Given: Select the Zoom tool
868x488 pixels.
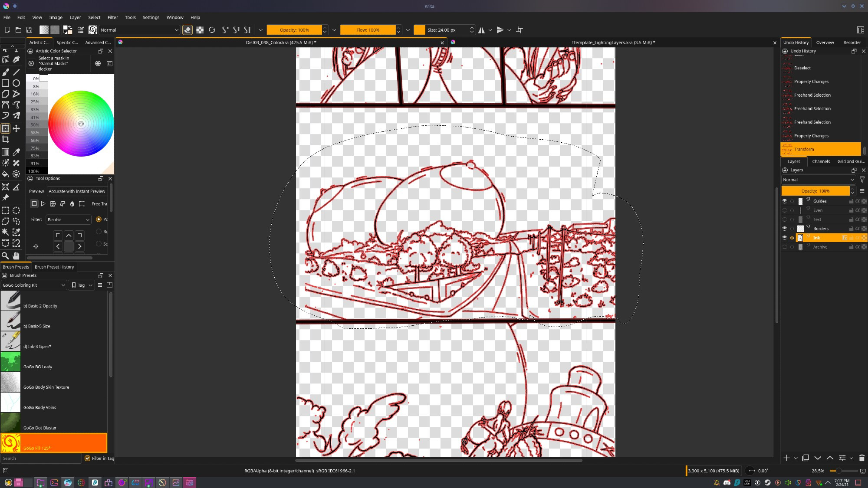Looking at the screenshot, I should point(6,255).
